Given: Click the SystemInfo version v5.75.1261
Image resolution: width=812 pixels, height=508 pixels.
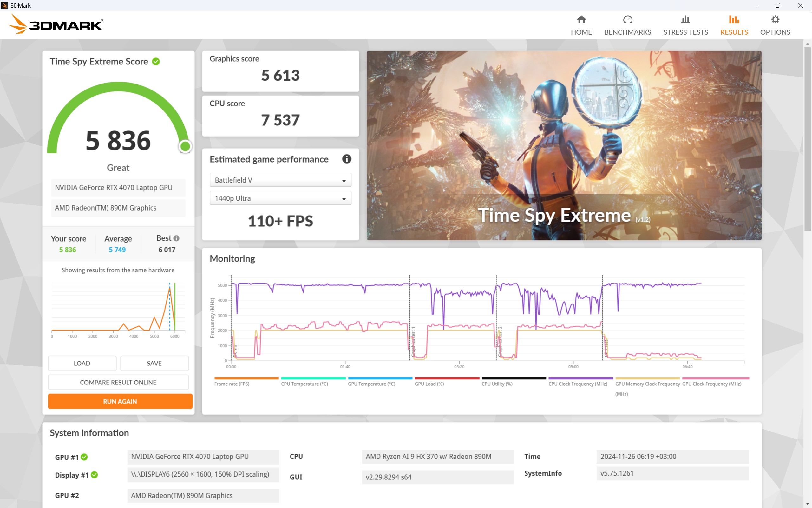Looking at the screenshot, I should click(672, 473).
